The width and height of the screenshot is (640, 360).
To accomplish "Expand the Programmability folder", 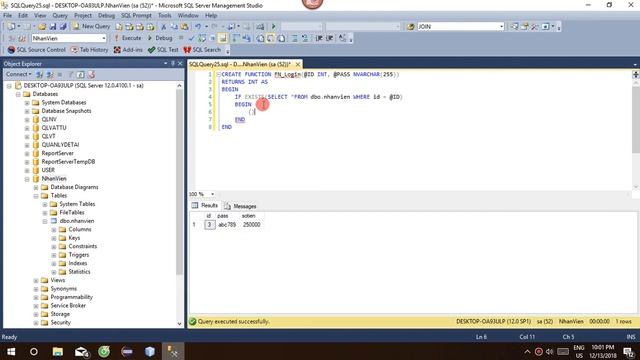I will [36, 297].
